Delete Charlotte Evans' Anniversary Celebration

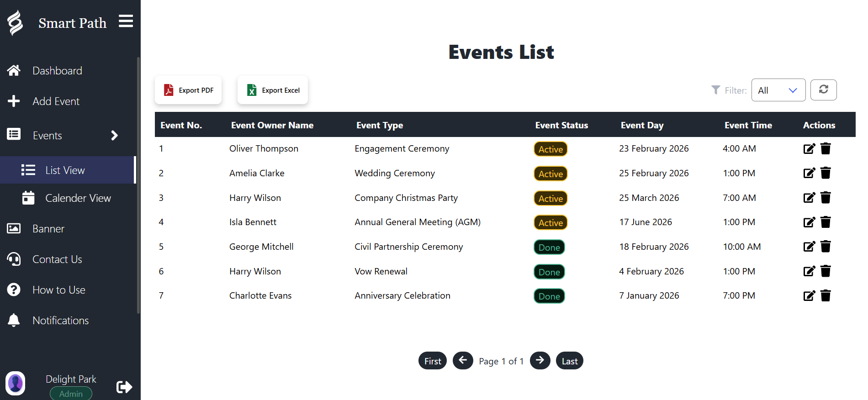tap(826, 296)
